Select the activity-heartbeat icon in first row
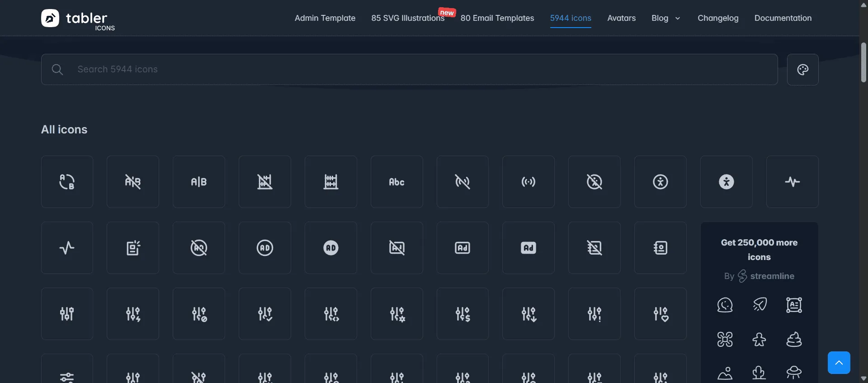The image size is (868, 383). tap(793, 182)
